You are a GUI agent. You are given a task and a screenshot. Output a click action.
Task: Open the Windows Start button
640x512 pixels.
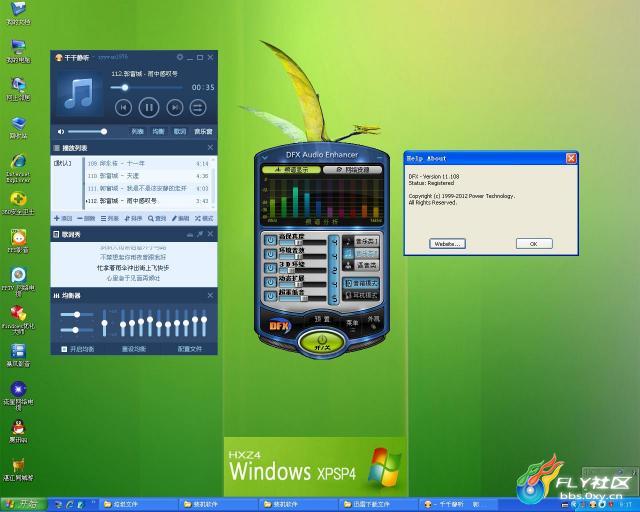tap(23, 504)
